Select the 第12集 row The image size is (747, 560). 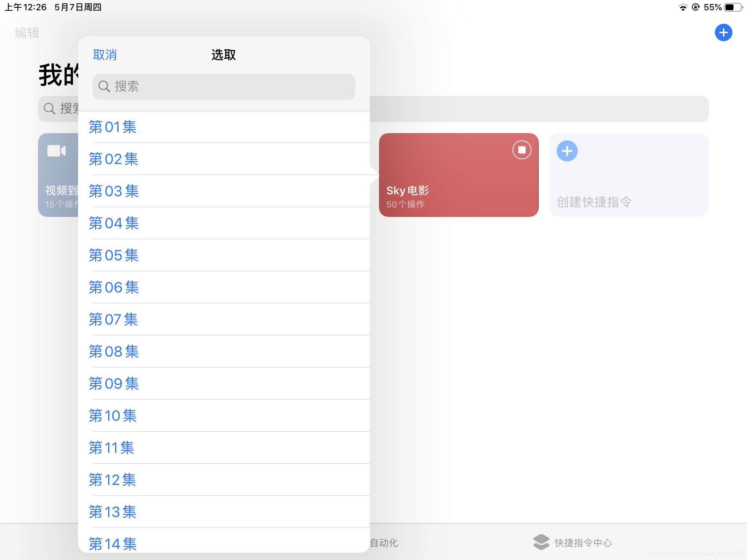(224, 480)
